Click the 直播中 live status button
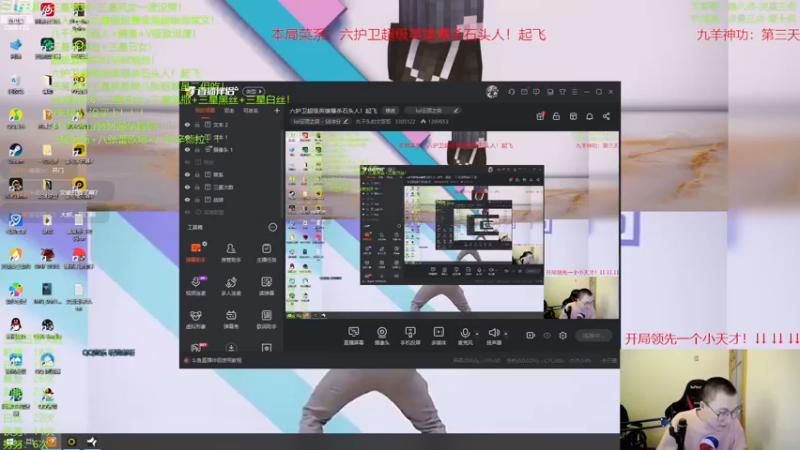The height and width of the screenshot is (450, 800). [593, 335]
